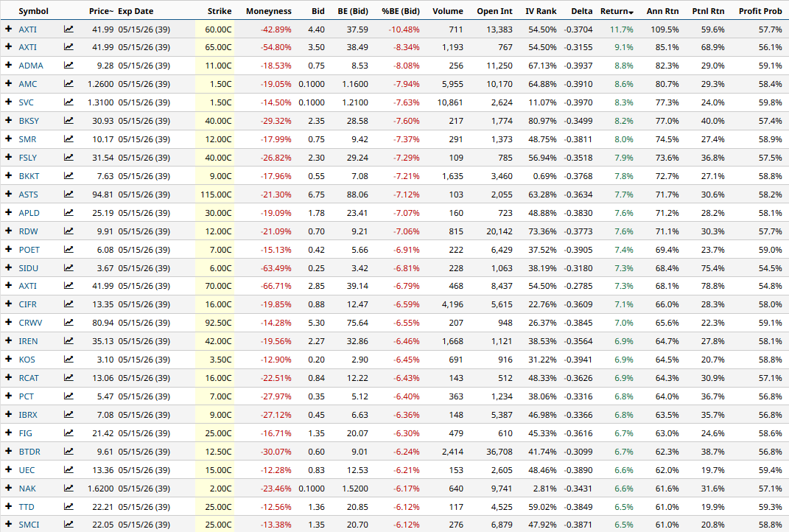Sort by the Open Int column header
Screen dimensions: 789x532
[x=494, y=11]
